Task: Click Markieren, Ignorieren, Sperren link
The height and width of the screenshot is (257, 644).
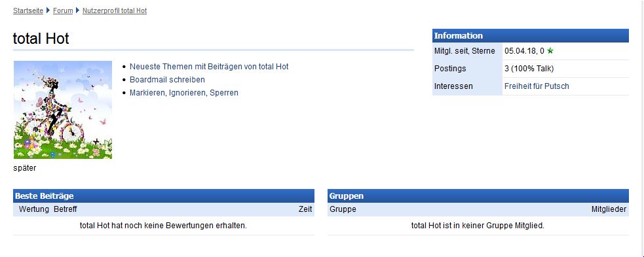Action: [184, 93]
